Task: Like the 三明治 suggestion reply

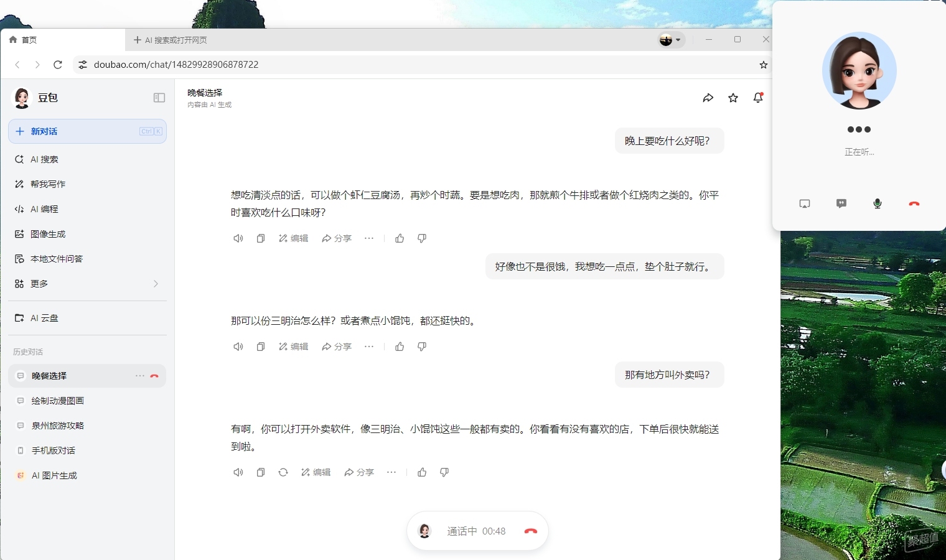Action: point(400,347)
